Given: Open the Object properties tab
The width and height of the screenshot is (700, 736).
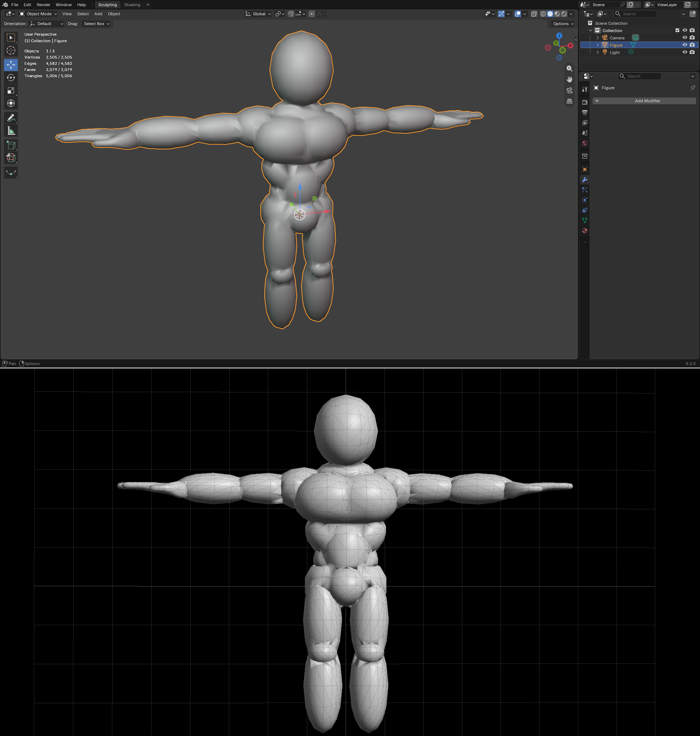Looking at the screenshot, I should pos(585,169).
